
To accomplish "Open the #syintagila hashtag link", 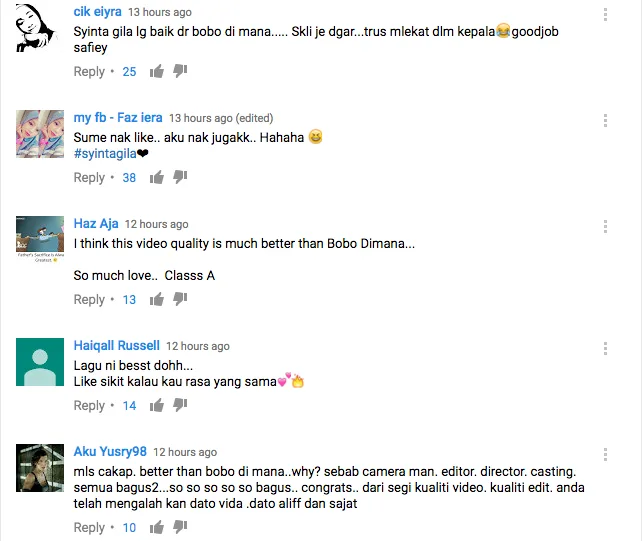I will click(x=105, y=154).
